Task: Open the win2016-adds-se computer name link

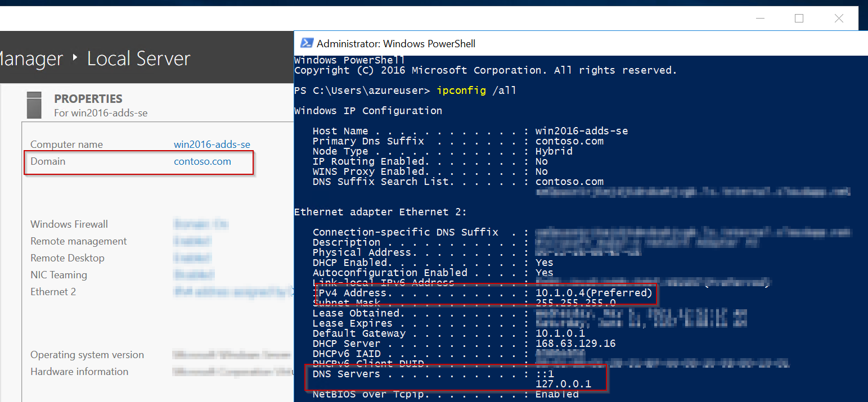Action: 212,144
